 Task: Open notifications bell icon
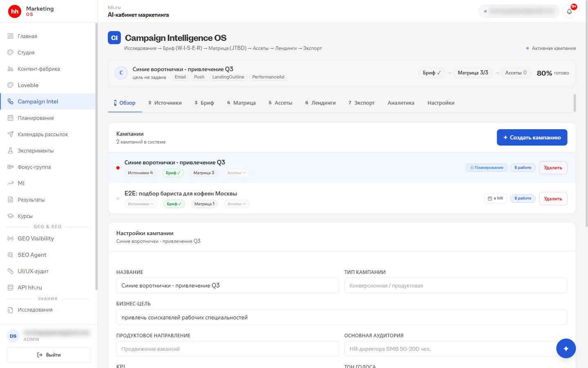[569, 11]
